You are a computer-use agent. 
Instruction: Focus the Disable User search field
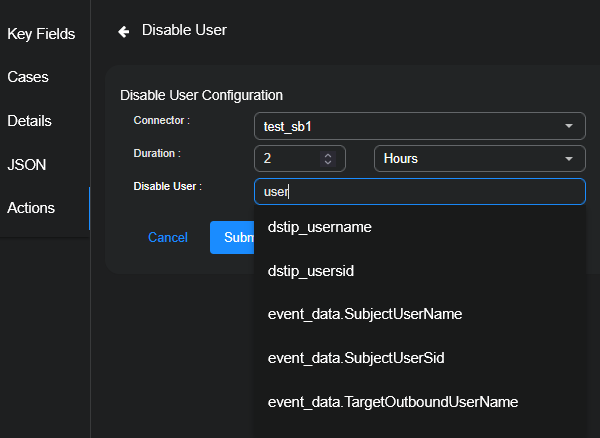click(x=419, y=191)
